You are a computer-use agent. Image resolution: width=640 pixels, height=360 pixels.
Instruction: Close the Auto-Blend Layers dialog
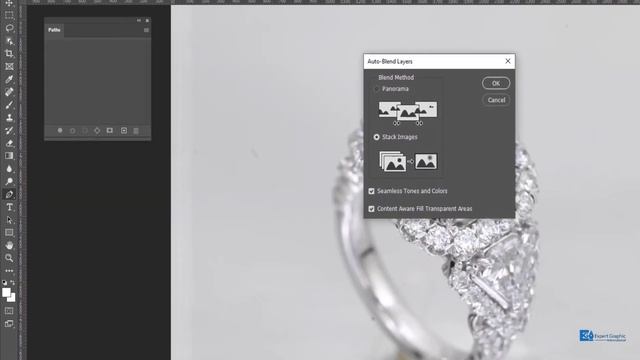click(508, 61)
